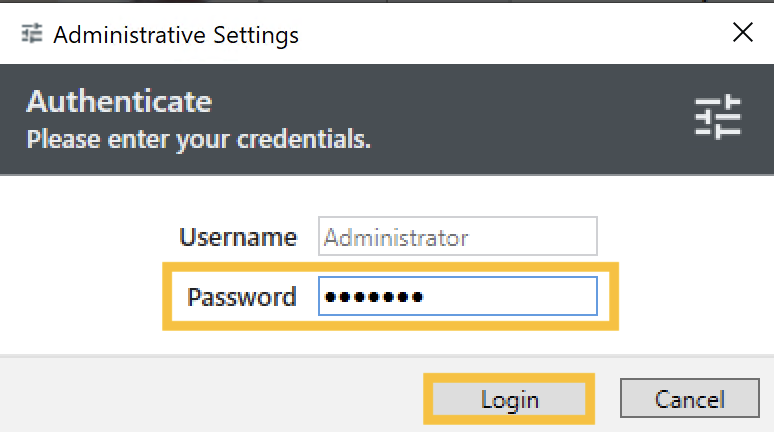This screenshot has width=774, height=432.
Task: Focus the Password input field
Action: 458,296
